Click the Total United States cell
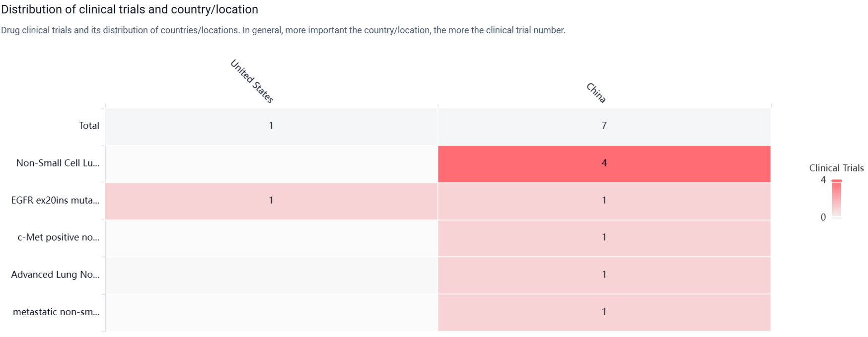 [271, 126]
